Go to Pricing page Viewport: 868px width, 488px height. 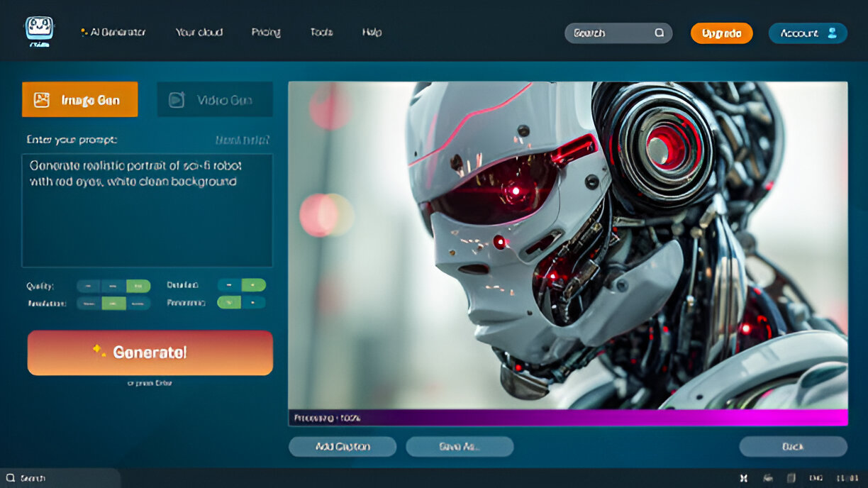pyautogui.click(x=266, y=32)
